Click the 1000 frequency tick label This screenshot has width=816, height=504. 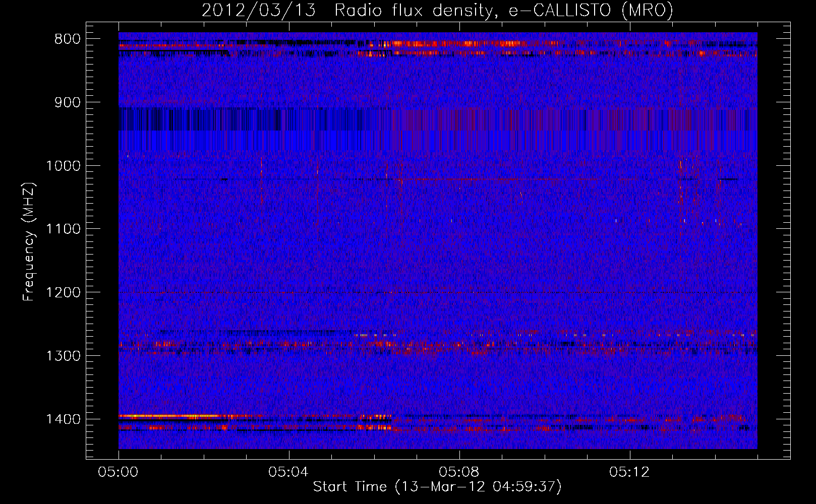click(x=63, y=166)
